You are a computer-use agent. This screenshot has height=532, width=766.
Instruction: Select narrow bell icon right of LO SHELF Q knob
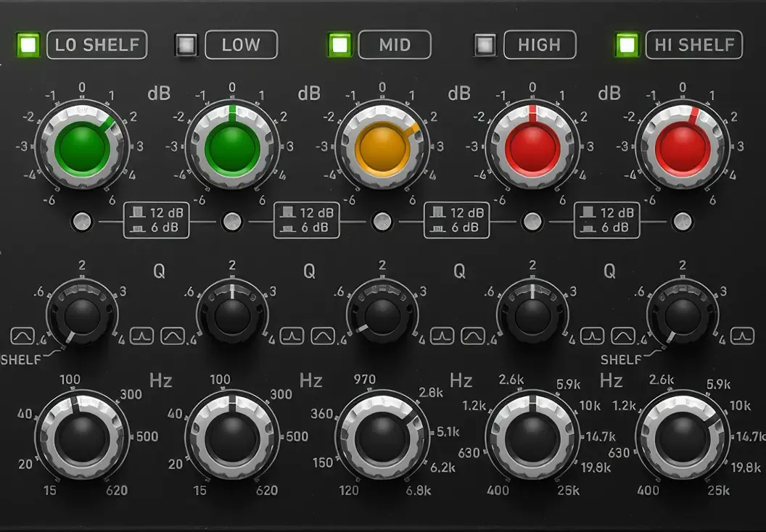click(x=141, y=336)
